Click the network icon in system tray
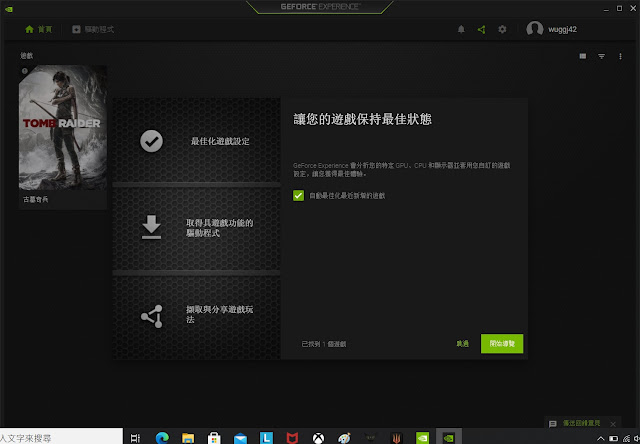Viewport: 640px width, 444px height. point(627,439)
